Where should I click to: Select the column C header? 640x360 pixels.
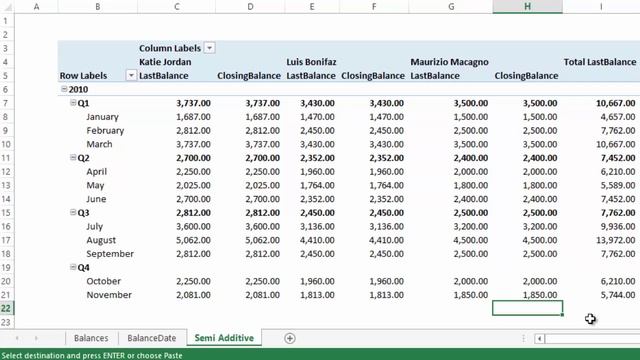coord(176,7)
